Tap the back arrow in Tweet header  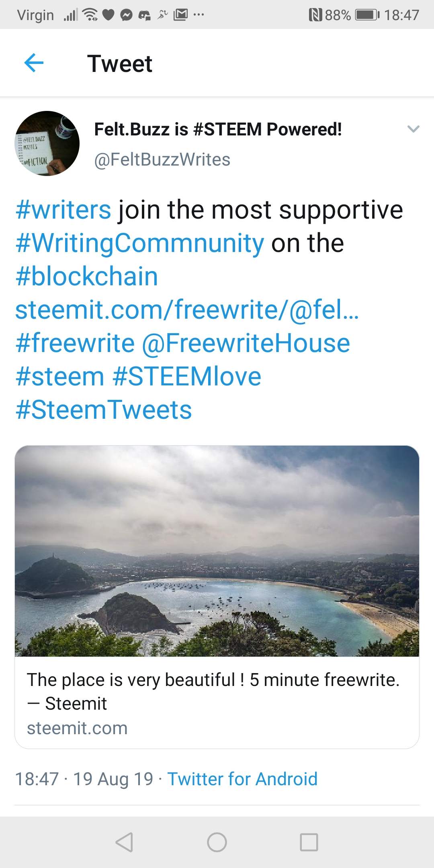tap(34, 63)
